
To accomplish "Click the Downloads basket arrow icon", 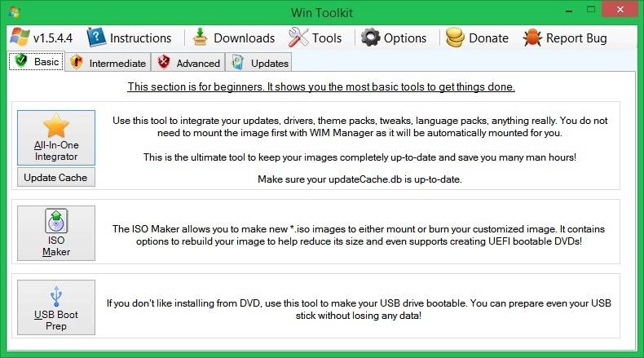I will click(200, 38).
